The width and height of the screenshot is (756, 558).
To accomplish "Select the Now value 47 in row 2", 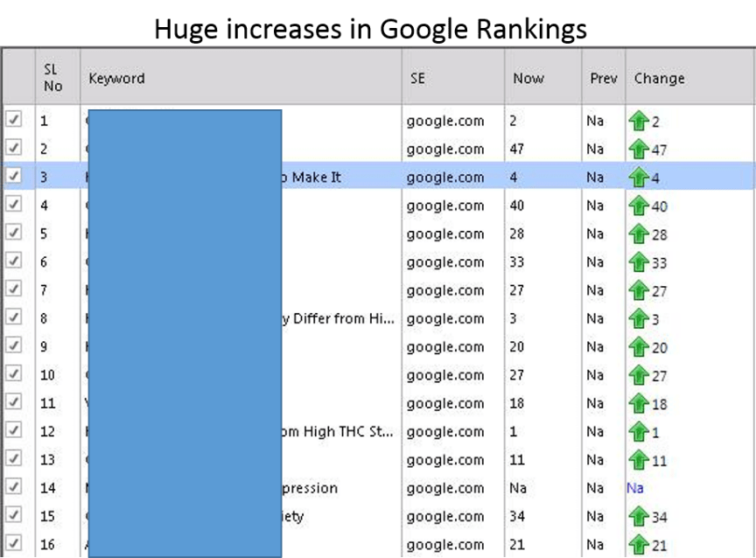I will coord(516,149).
